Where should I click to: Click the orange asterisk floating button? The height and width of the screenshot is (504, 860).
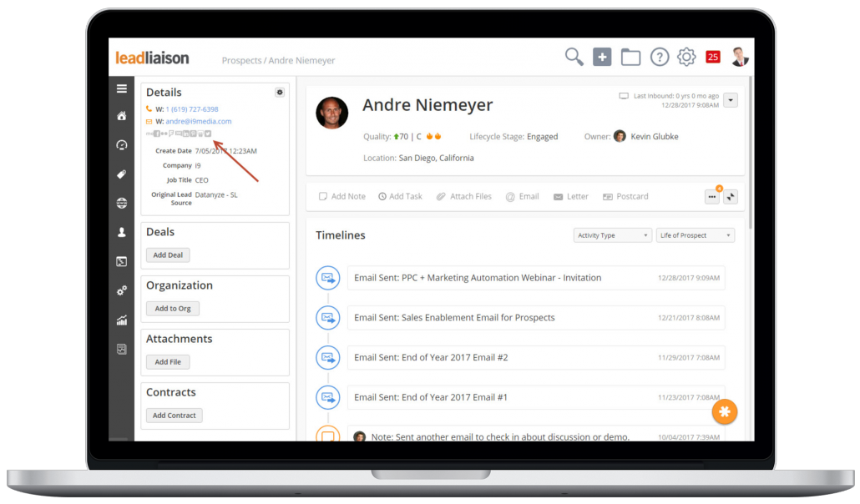tap(725, 412)
